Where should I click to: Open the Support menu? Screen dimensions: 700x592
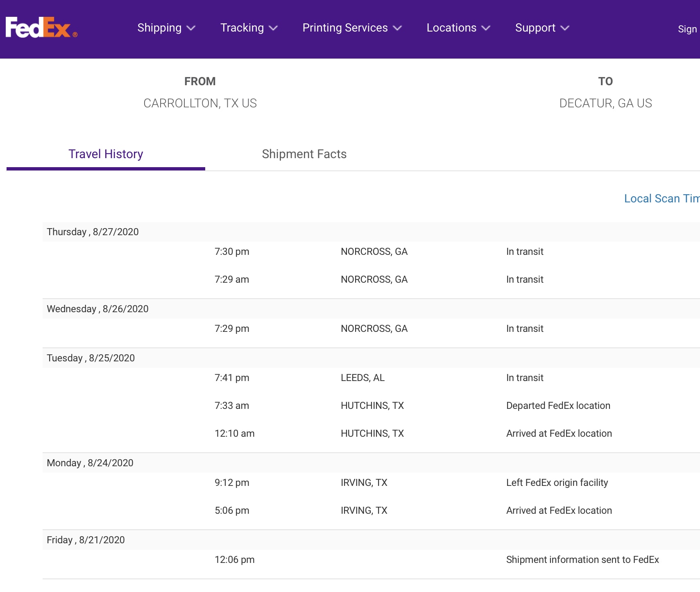(x=541, y=28)
